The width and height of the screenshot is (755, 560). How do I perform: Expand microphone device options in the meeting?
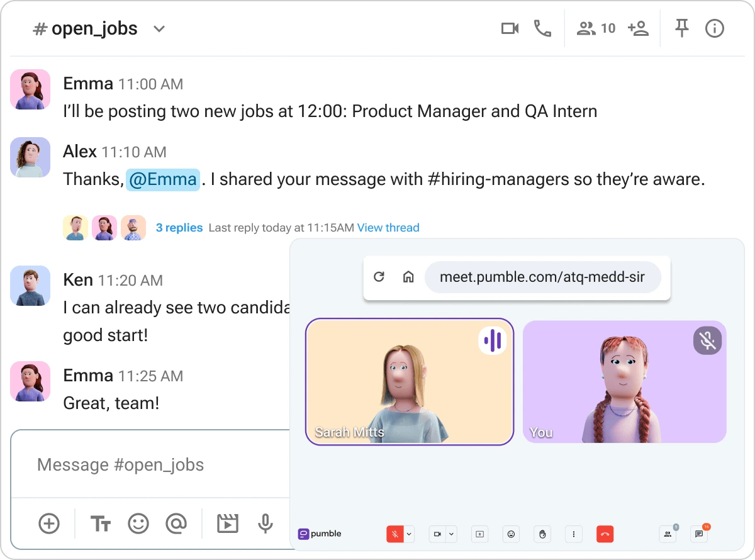[x=408, y=534]
